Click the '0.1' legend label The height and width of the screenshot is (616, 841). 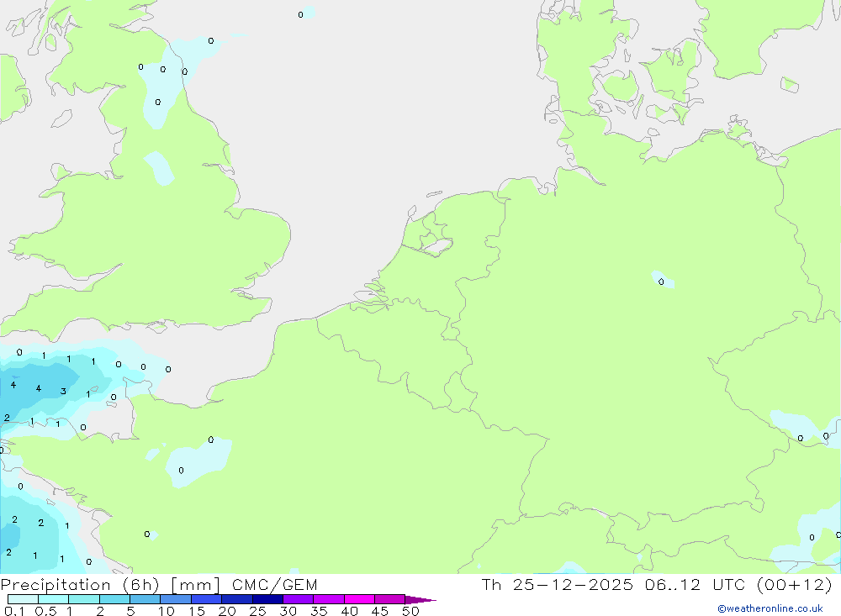[14, 611]
